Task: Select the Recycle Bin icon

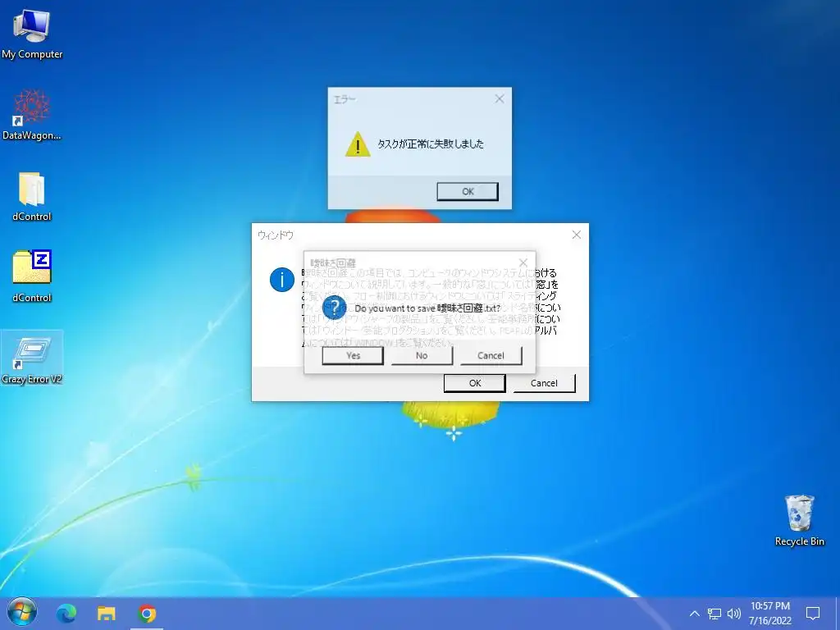Action: coord(799,520)
